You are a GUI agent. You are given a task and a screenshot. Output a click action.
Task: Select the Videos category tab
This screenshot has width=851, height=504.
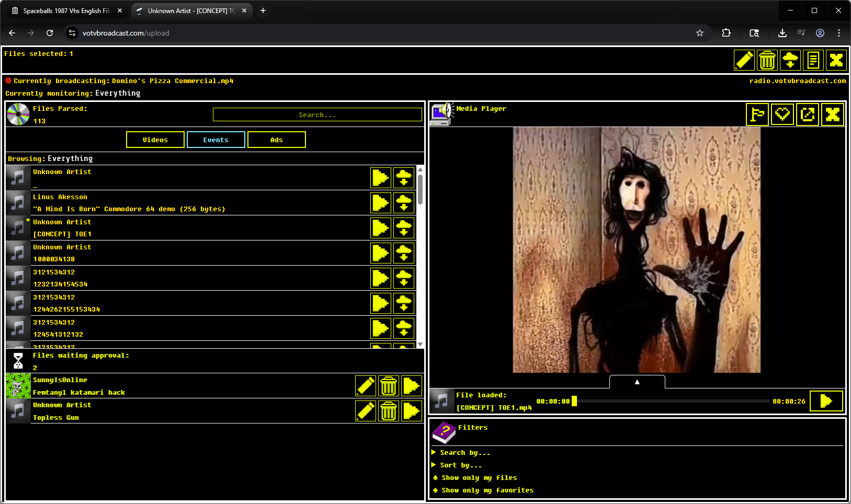pos(155,140)
